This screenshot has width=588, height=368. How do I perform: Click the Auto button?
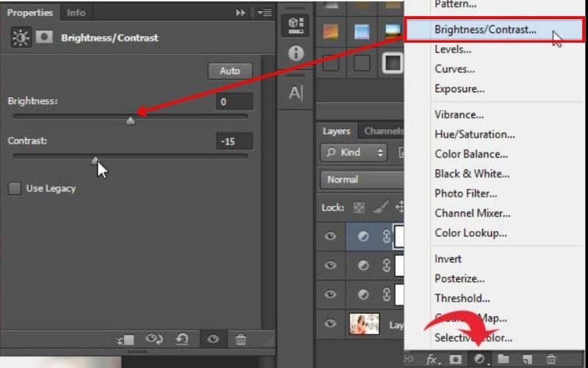pyautogui.click(x=230, y=71)
